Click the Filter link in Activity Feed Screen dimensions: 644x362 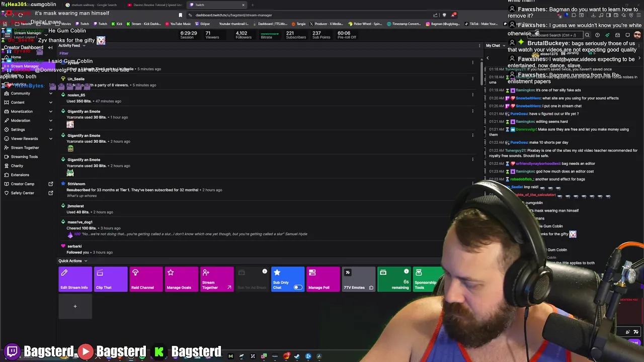[x=64, y=53]
